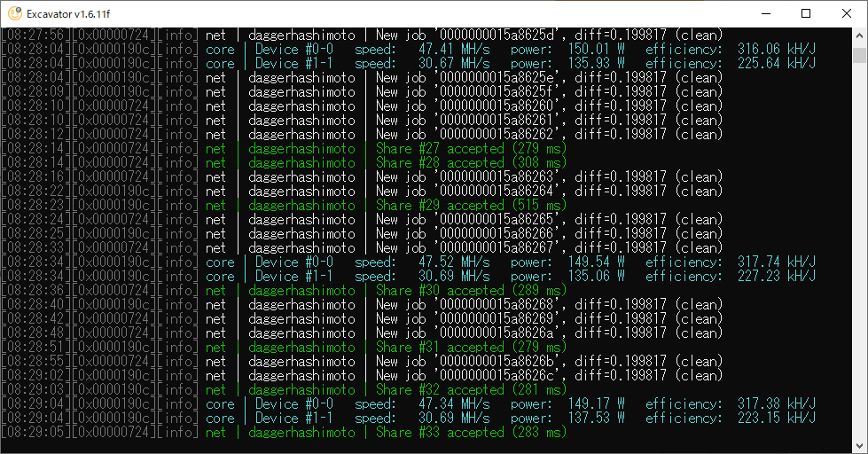868x454 pixels.
Task: Click Share #30 accepted (289 ms)
Action: (471, 291)
